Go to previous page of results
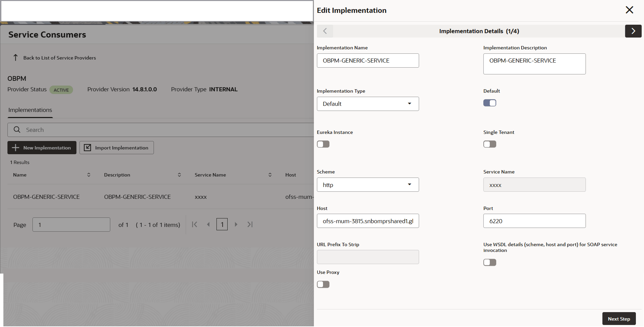 [x=208, y=224]
